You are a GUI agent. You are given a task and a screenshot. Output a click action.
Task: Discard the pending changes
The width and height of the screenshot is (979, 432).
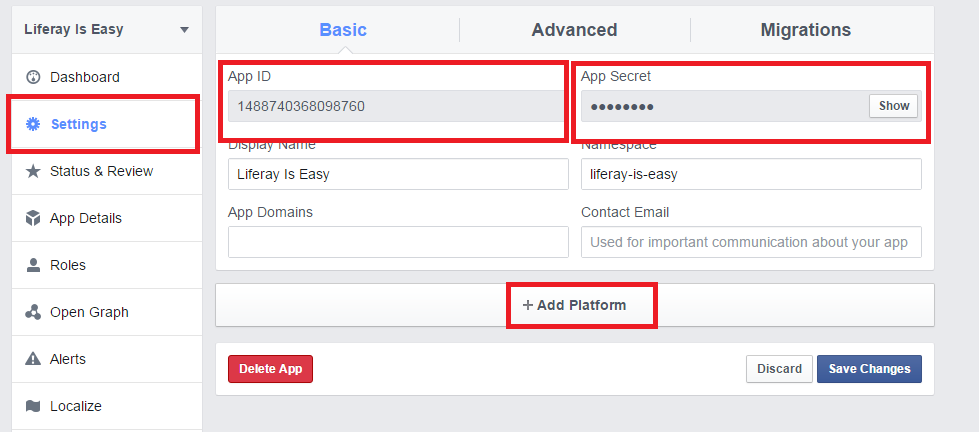click(x=779, y=369)
